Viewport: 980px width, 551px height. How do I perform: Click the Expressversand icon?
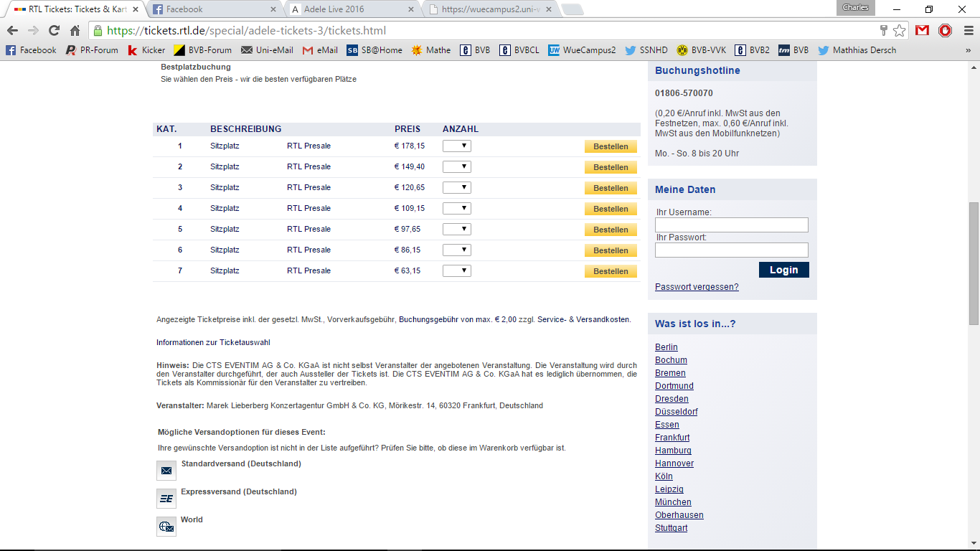pyautogui.click(x=166, y=499)
